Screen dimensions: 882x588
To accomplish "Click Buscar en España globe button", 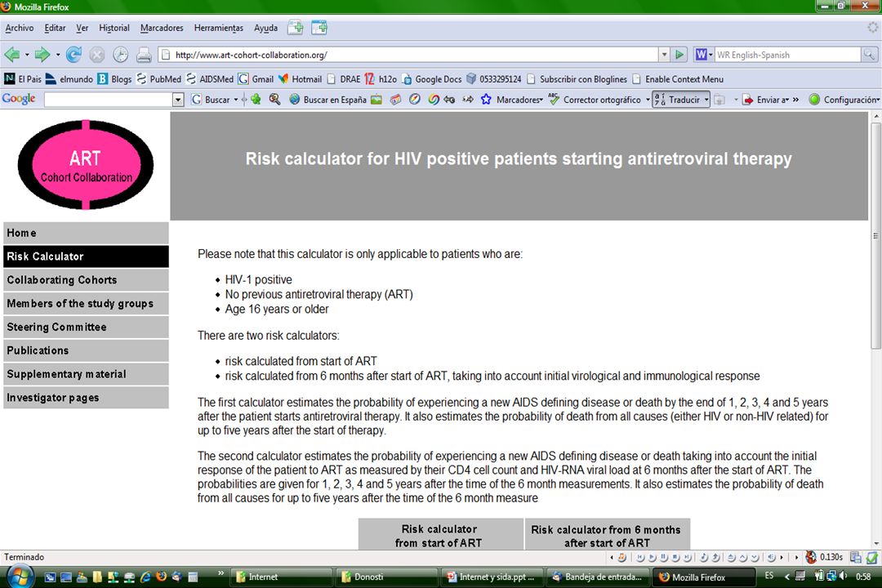I will click(328, 100).
